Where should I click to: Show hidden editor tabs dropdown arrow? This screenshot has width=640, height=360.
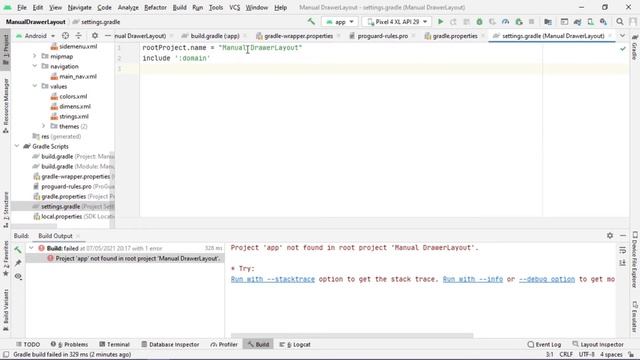(622, 36)
